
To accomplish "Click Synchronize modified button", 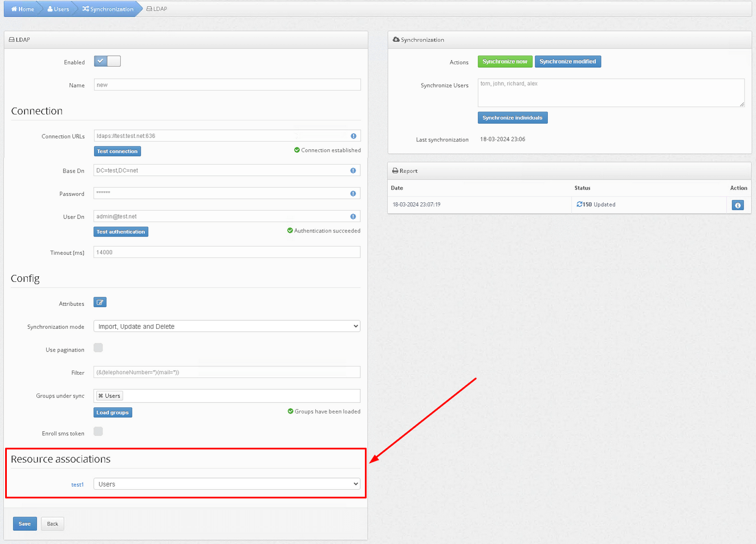I will 568,62.
